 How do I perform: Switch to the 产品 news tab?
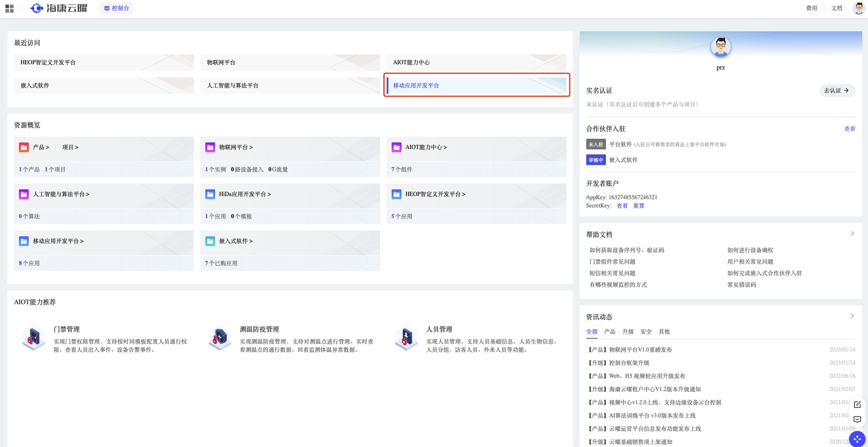pos(610,332)
